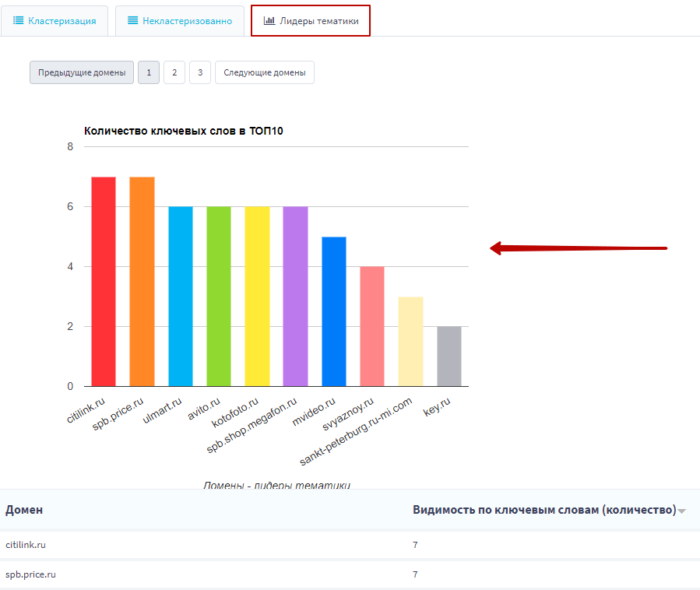Screen dimensions: 700x590
Task: Click the blue mvideo.ru bar
Action: point(334,311)
